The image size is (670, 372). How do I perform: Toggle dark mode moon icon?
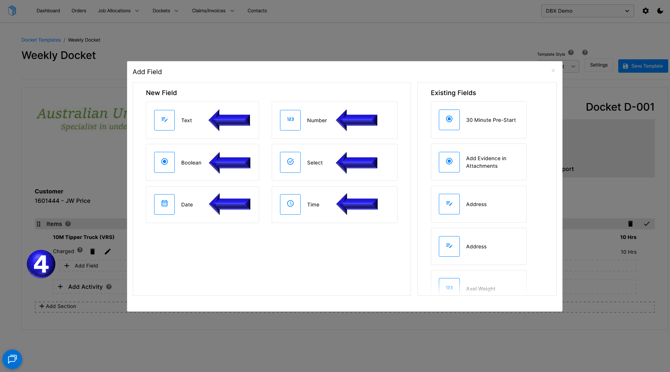point(660,11)
